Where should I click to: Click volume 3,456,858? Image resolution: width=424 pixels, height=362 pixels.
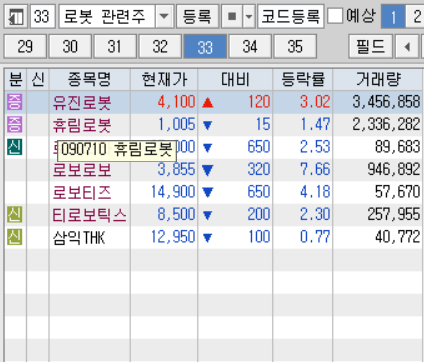click(386, 102)
